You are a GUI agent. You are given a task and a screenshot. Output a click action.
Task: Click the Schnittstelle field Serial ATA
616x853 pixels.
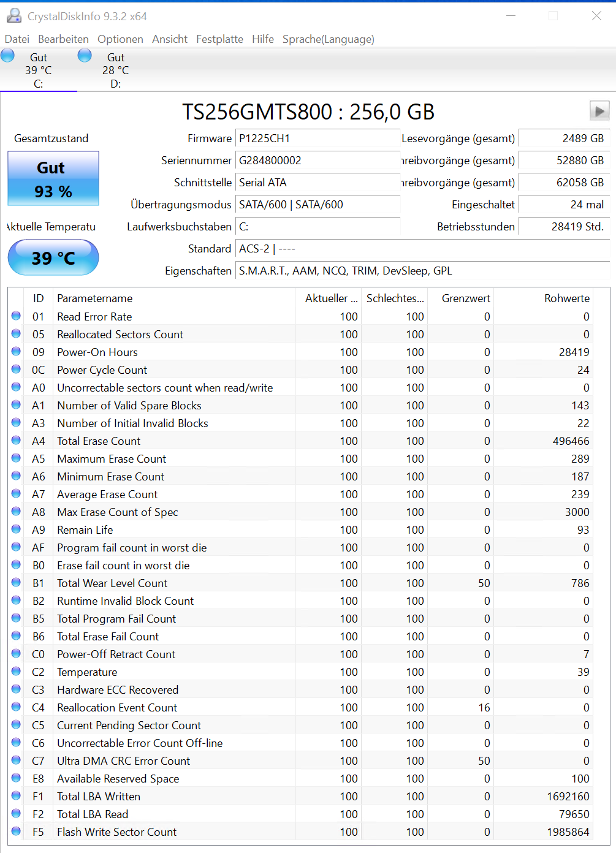[x=318, y=183]
